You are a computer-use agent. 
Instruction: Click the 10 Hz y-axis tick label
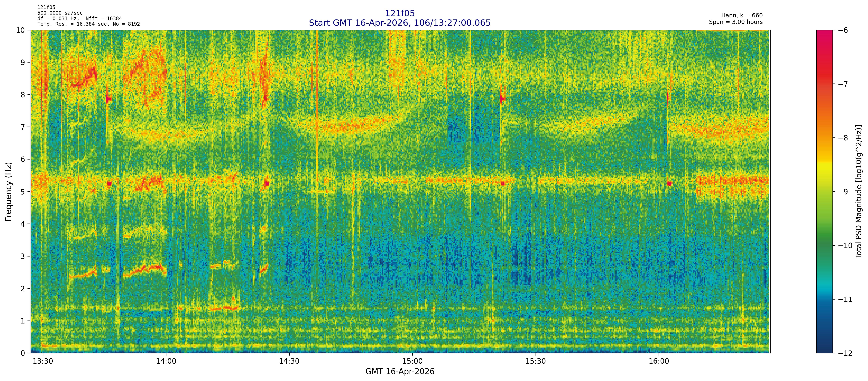[x=21, y=30]
